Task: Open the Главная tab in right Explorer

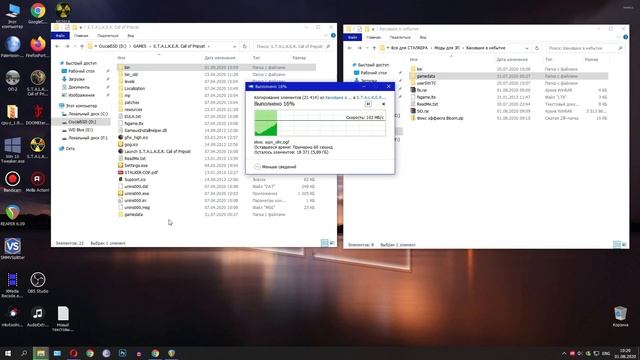Action: click(x=373, y=38)
